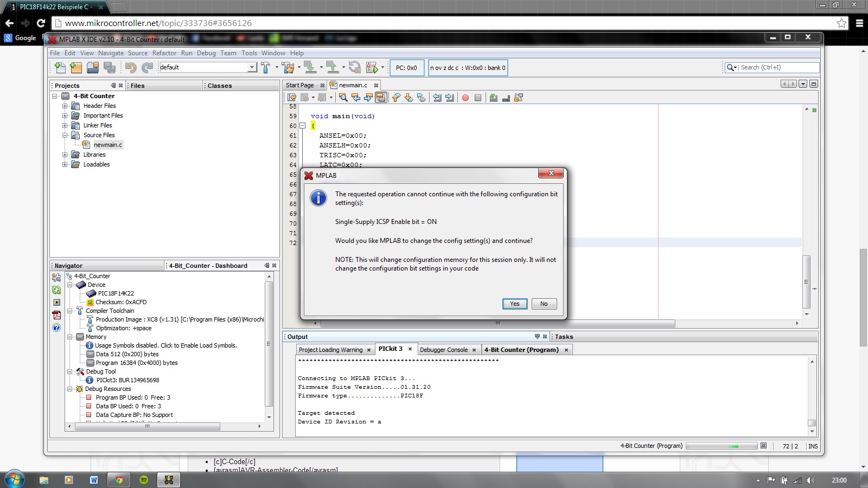Click Stop Macro Recording square icon
This screenshot has width=868, height=488.
[478, 98]
